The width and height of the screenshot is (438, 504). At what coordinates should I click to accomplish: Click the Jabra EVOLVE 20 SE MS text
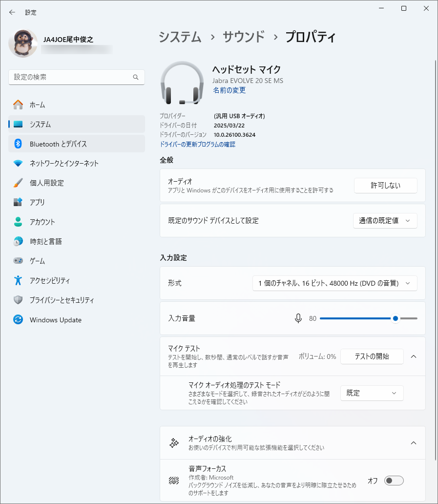(x=248, y=81)
